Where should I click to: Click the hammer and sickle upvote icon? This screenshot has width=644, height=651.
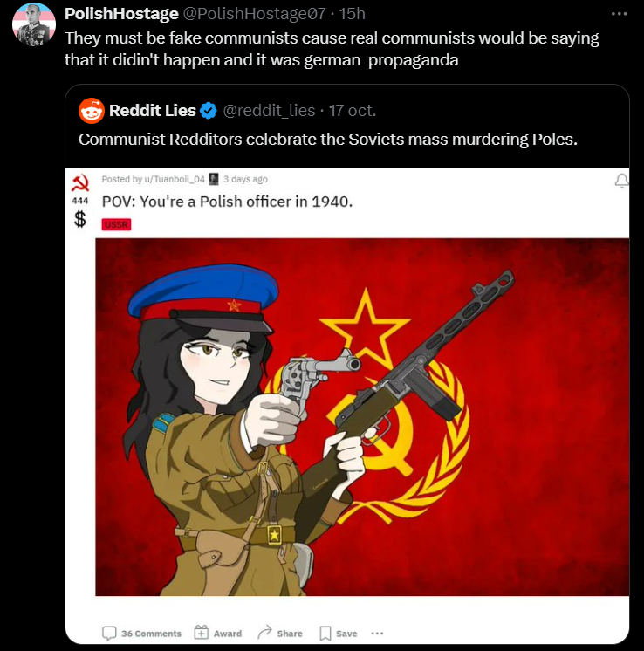[x=80, y=183]
